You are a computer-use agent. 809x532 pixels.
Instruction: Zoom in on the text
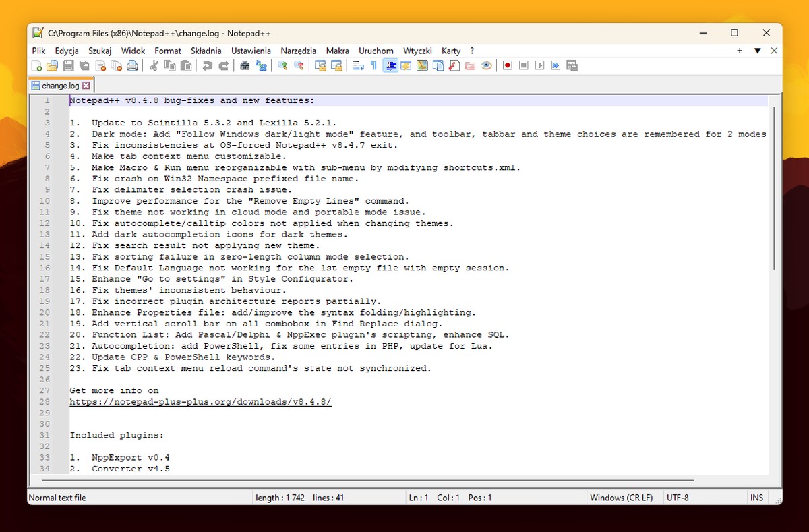[x=282, y=65]
